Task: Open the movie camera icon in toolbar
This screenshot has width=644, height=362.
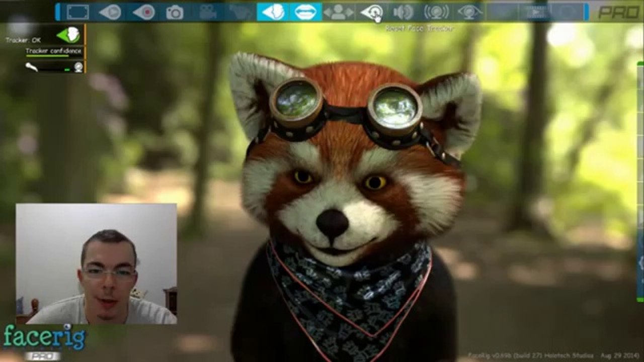Action: point(208,12)
